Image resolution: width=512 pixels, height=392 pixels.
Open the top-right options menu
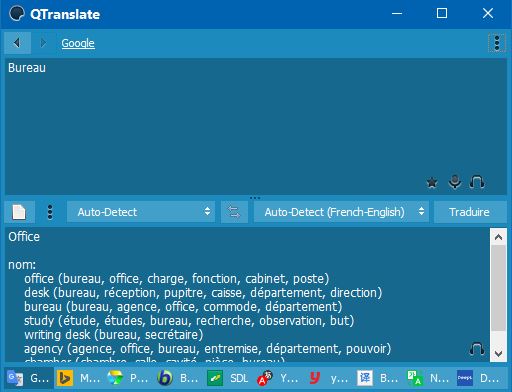497,43
